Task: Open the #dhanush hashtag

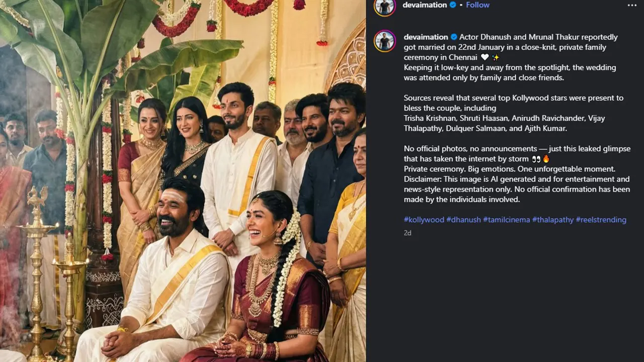Action: tap(463, 220)
